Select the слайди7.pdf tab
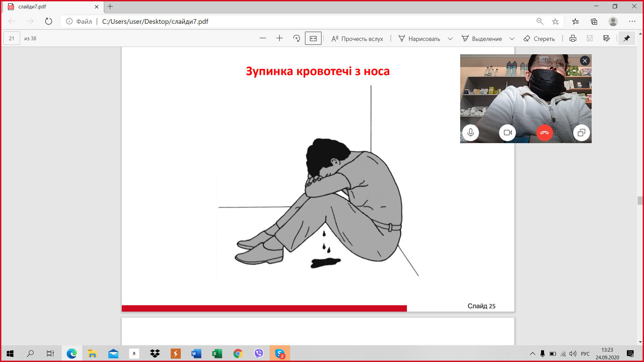 [x=50, y=7]
